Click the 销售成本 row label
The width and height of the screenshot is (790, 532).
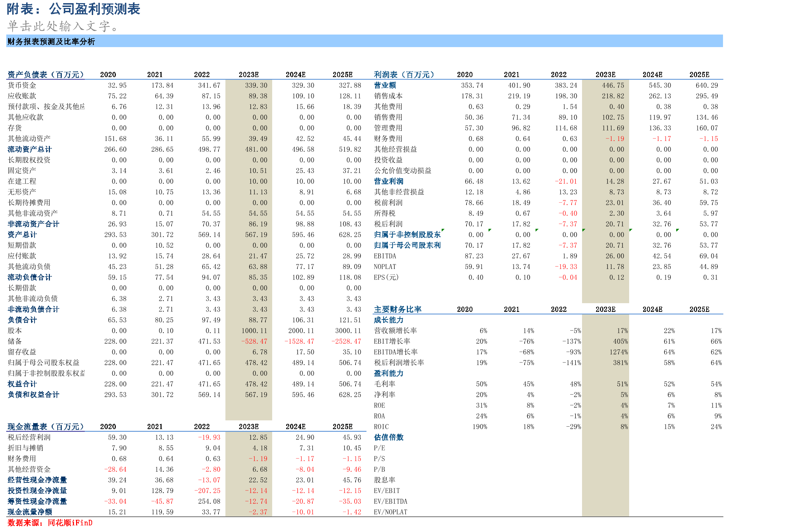tap(388, 96)
